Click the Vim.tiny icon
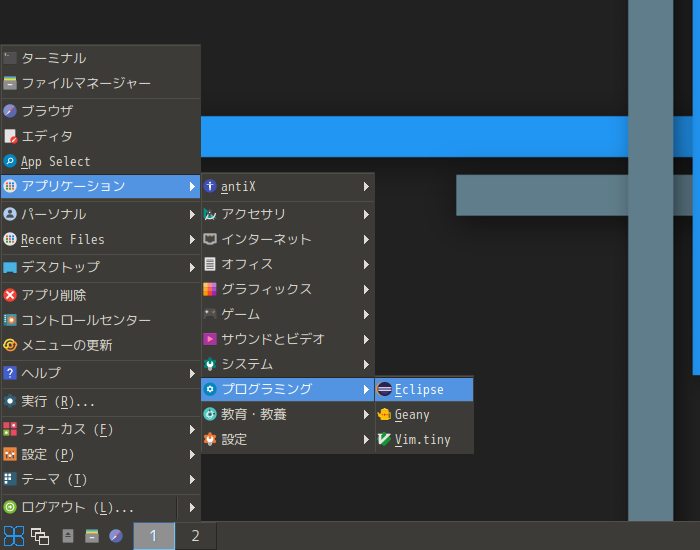700x550 pixels. click(384, 440)
